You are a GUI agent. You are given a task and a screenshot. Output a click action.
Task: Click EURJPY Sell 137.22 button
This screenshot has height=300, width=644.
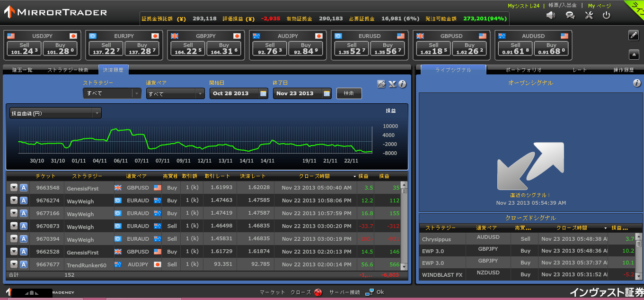point(106,49)
